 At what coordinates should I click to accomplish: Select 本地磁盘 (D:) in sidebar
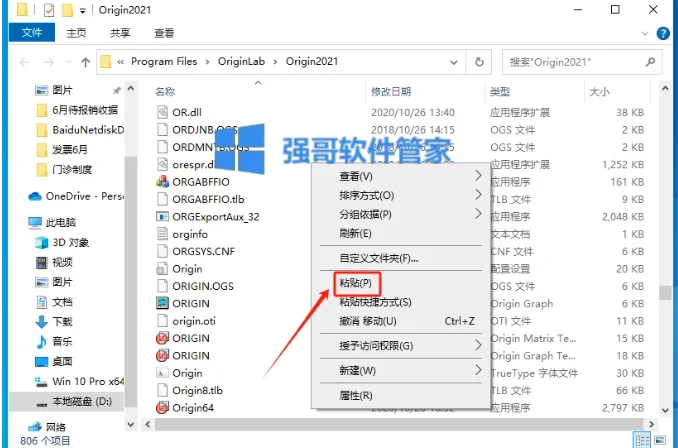[x=66, y=401]
